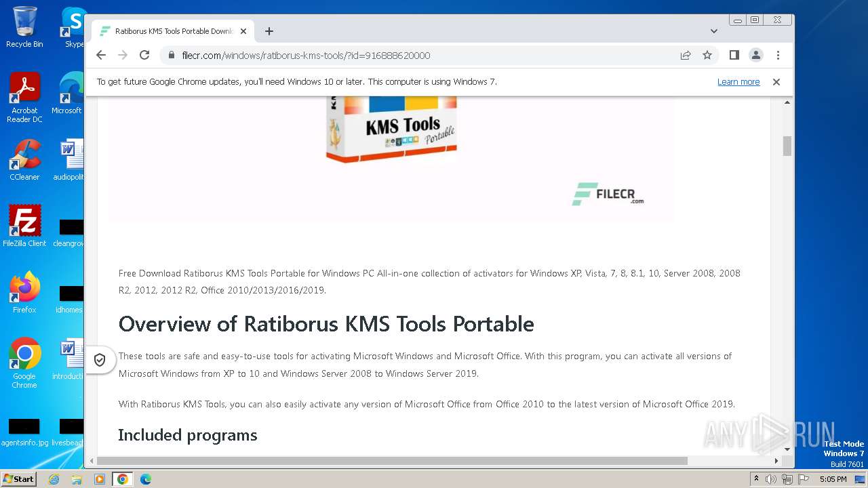This screenshot has width=868, height=488.
Task: Open volume control in system tray
Action: (x=771, y=479)
